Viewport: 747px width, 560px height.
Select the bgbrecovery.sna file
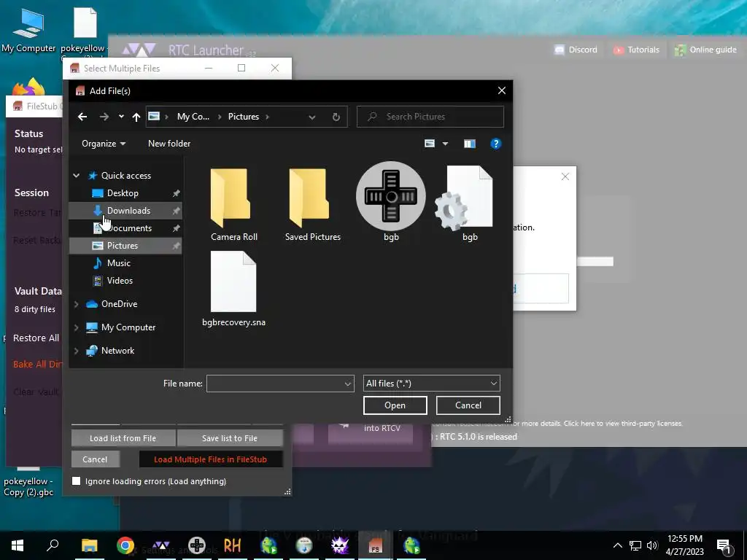(233, 289)
